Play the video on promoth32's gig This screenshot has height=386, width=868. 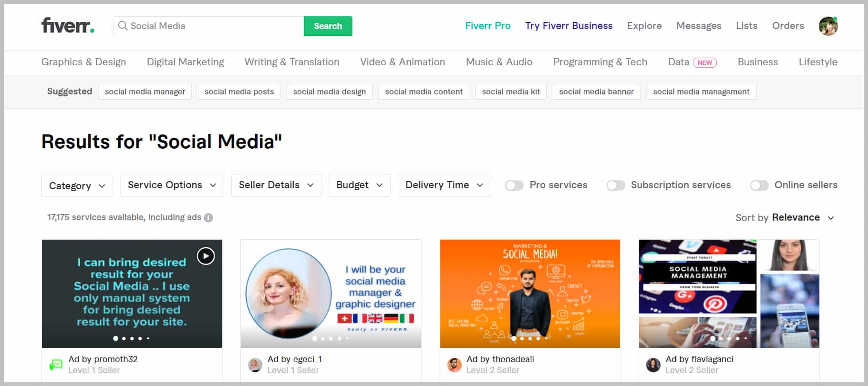click(x=206, y=256)
